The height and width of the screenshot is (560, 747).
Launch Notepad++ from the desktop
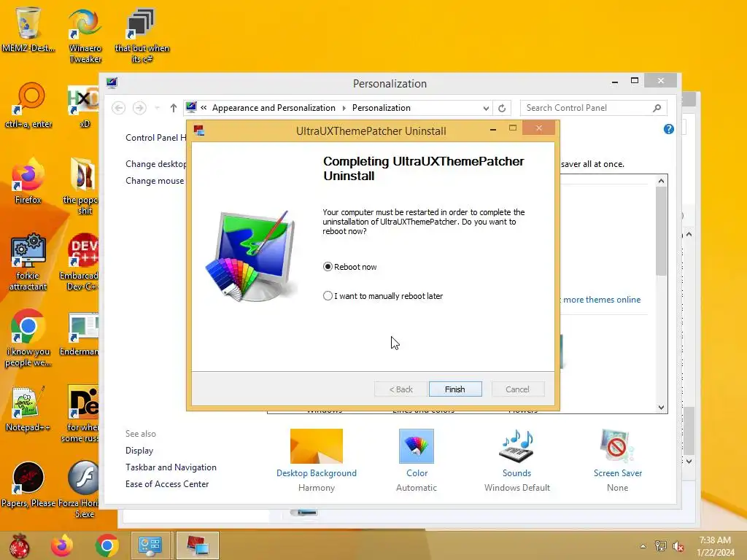coord(28,408)
